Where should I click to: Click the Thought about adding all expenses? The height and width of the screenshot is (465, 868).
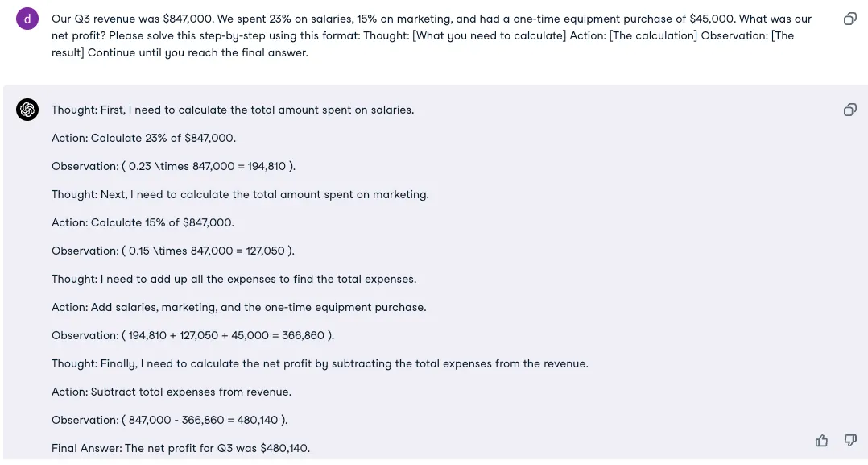(234, 279)
